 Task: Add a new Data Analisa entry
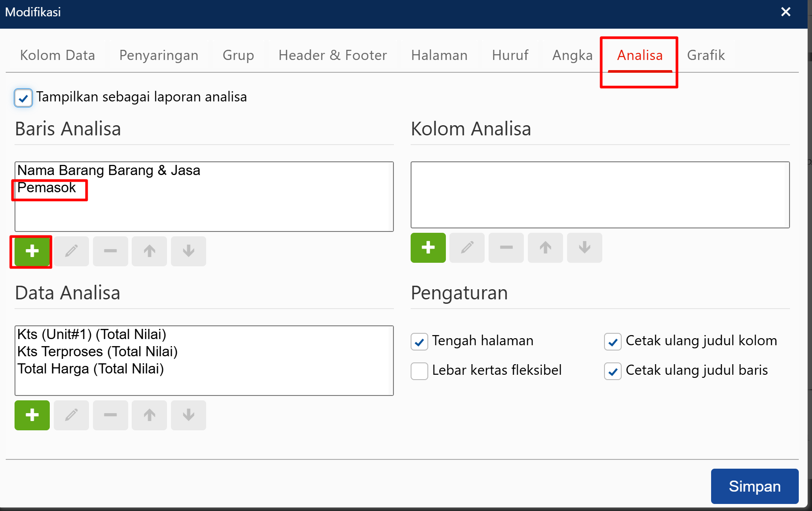[x=32, y=415]
